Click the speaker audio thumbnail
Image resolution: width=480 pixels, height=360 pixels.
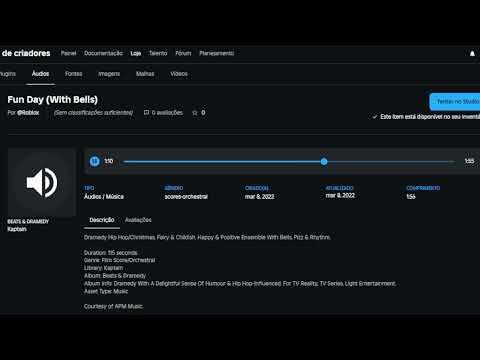click(x=42, y=183)
